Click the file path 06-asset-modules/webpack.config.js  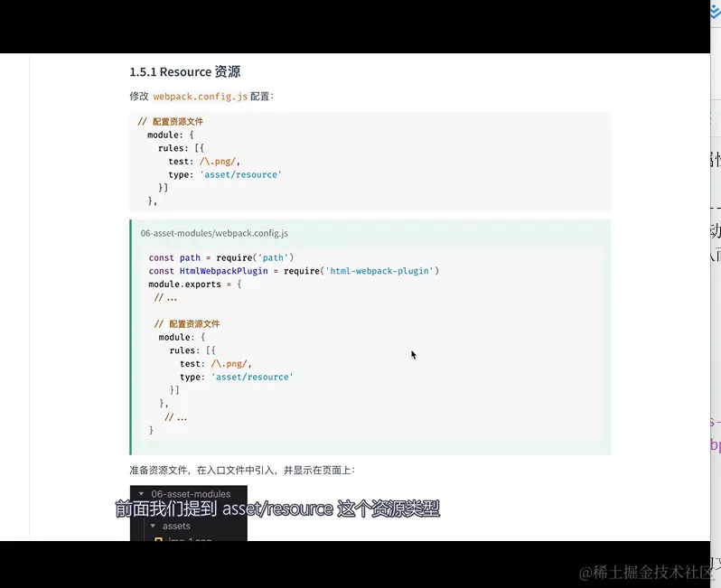[214, 233]
